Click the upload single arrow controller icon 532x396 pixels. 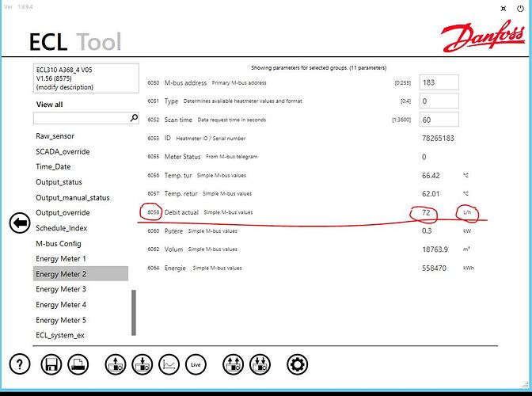pos(116,364)
